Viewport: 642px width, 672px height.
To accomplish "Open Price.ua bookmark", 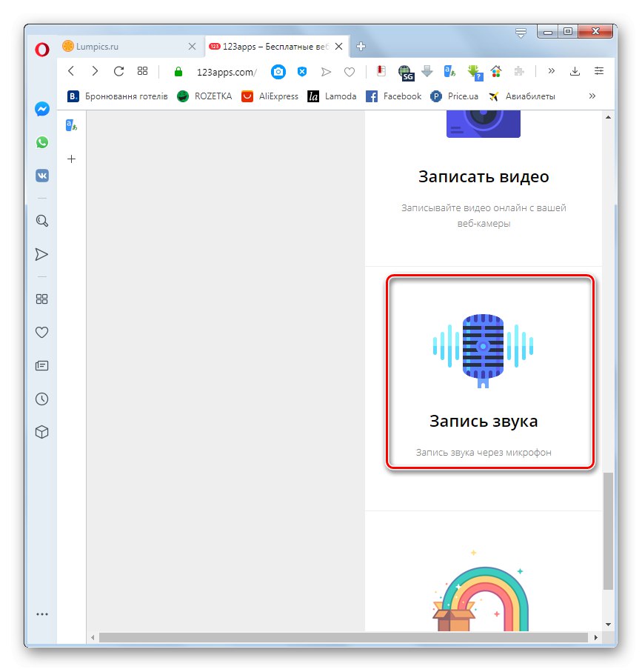I will 454,96.
